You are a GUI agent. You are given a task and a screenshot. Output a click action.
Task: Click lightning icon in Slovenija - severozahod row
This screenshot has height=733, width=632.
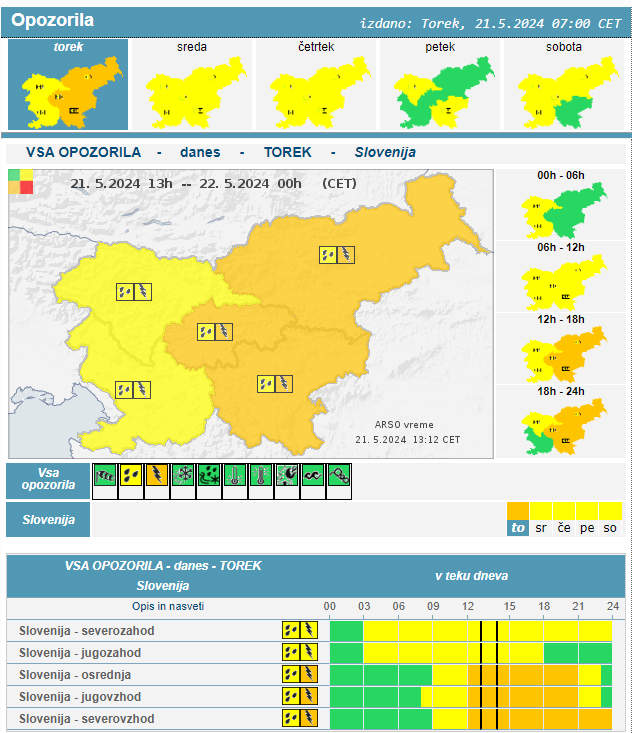coord(309,630)
